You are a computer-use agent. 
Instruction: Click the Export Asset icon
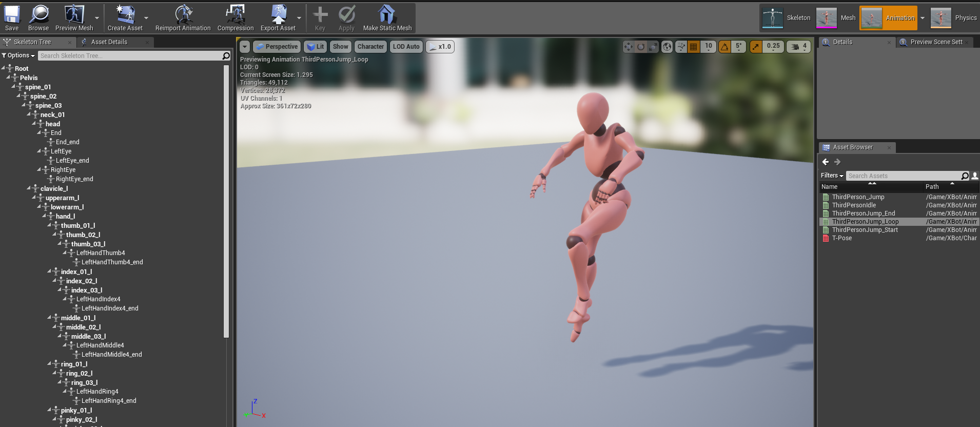click(278, 14)
